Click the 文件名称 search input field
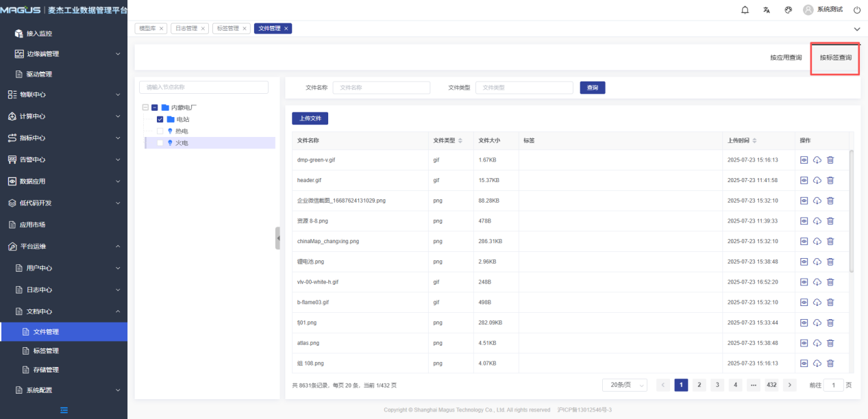The height and width of the screenshot is (419, 868). click(381, 88)
